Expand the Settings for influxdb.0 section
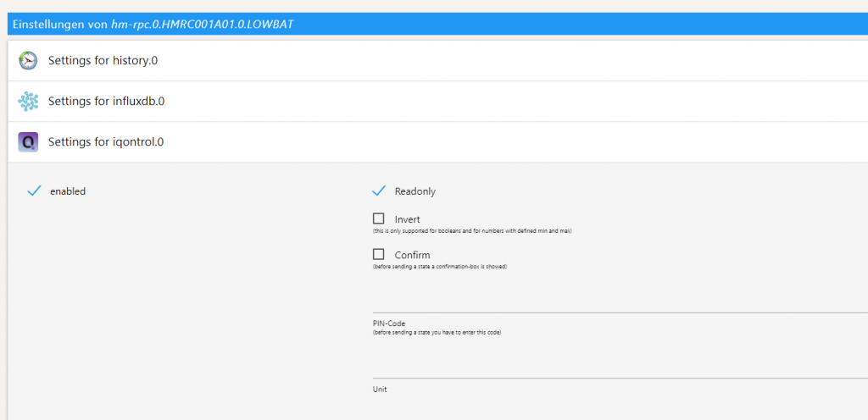 pyautogui.click(x=106, y=102)
